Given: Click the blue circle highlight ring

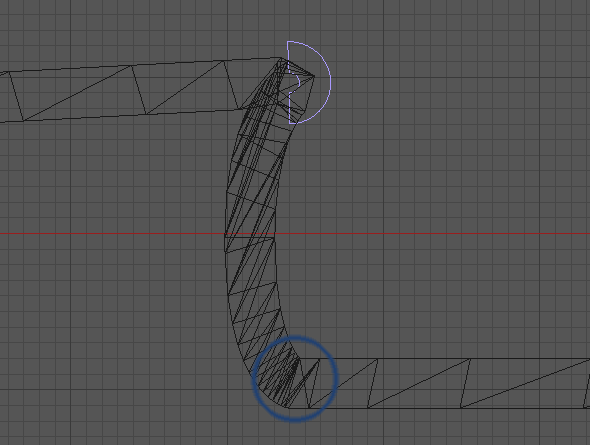Looking at the screenshot, I should [x=294, y=379].
